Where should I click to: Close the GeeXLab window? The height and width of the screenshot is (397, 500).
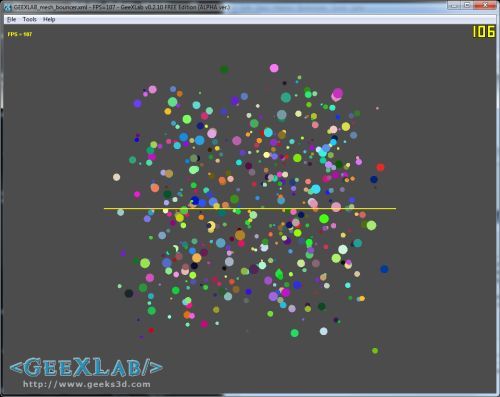tap(485, 5)
